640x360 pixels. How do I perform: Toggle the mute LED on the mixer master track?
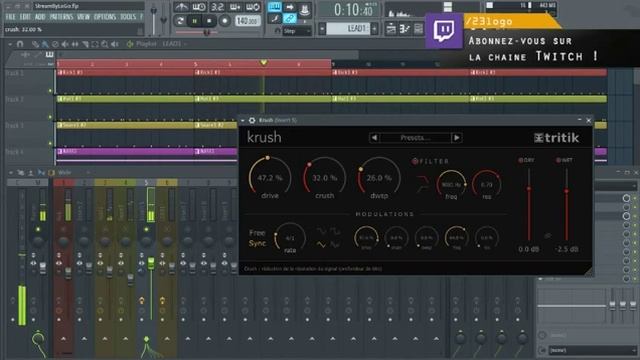38,229
